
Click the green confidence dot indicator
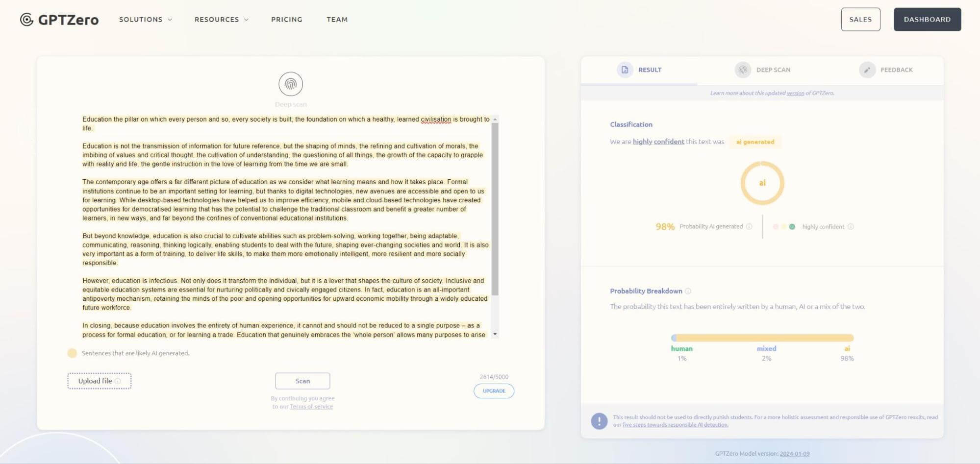(792, 226)
